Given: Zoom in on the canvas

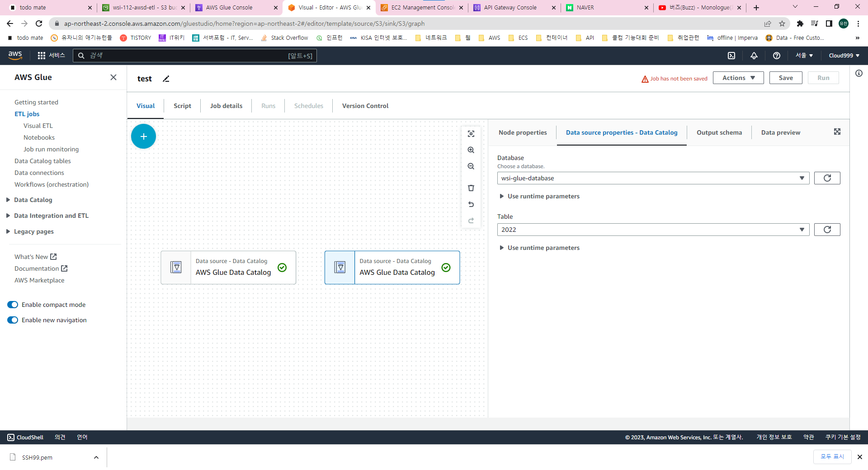Looking at the screenshot, I should (471, 150).
